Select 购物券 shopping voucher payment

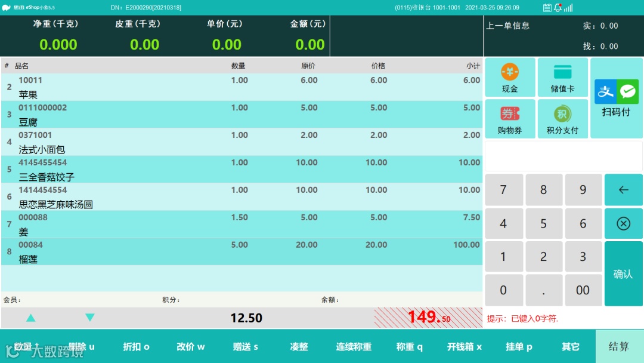pos(510,119)
